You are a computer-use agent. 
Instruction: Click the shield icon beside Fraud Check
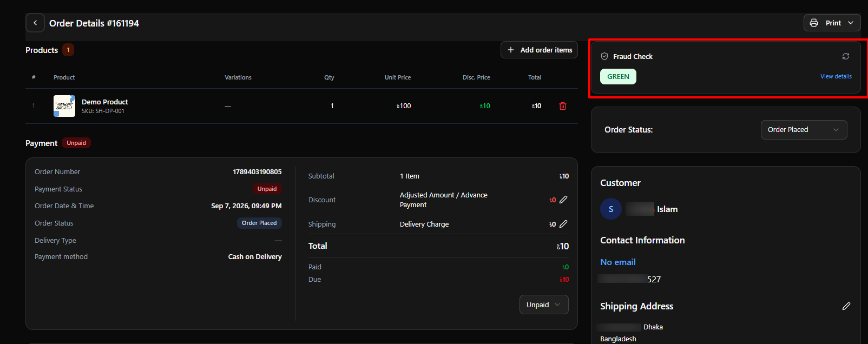coord(604,56)
